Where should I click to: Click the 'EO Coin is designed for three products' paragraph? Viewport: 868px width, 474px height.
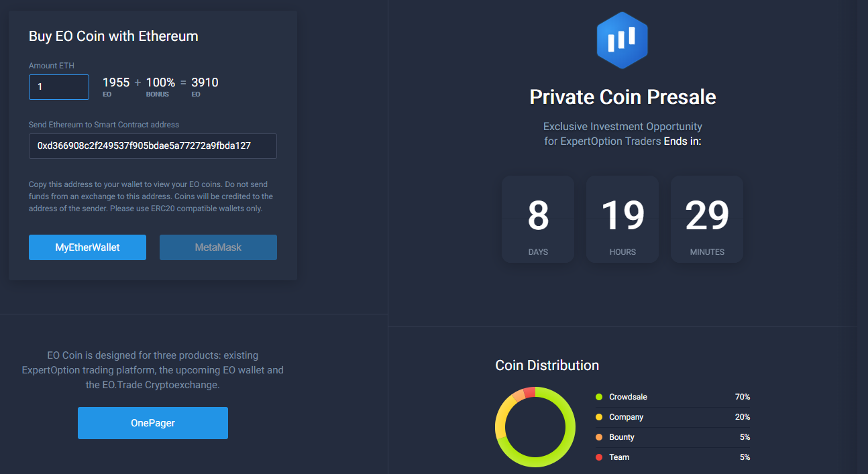pos(153,370)
